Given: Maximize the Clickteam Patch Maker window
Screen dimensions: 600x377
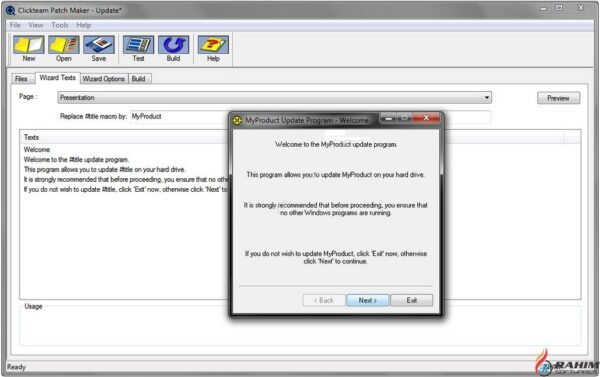Looking at the screenshot, I should 559,8.
